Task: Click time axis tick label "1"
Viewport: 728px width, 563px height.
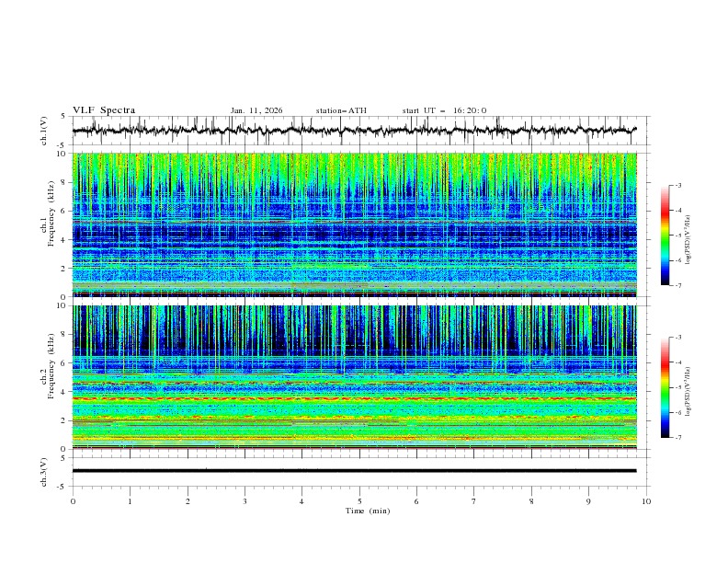Action: [130, 501]
